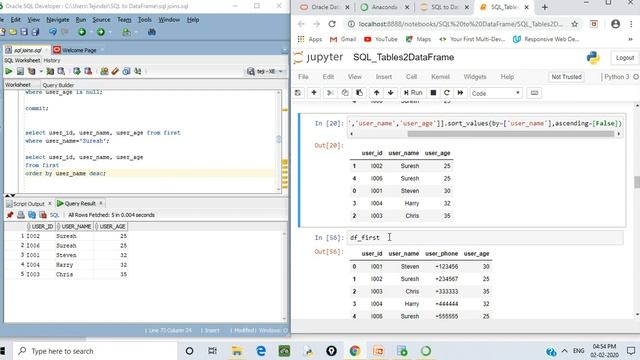This screenshot has height=360, width=640.
Task: Click notebook title SQL_Tables2DataFrame
Action: pyautogui.click(x=403, y=58)
